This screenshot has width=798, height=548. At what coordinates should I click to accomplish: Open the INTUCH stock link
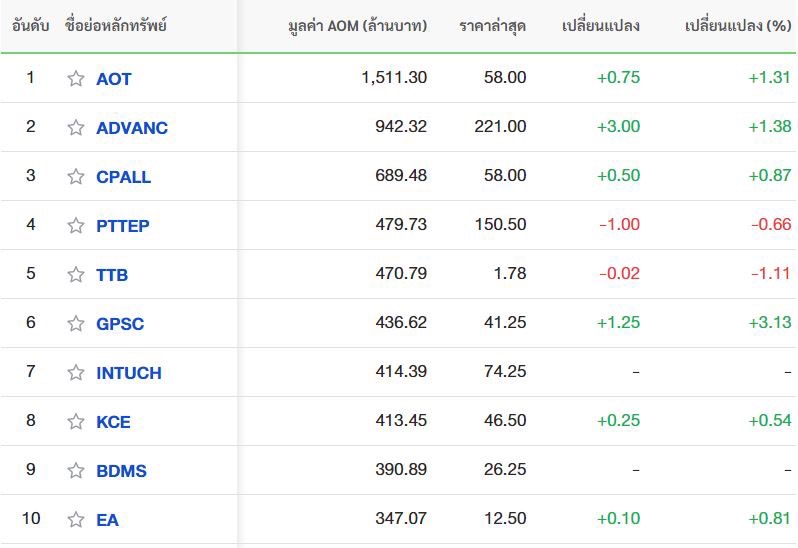129,373
